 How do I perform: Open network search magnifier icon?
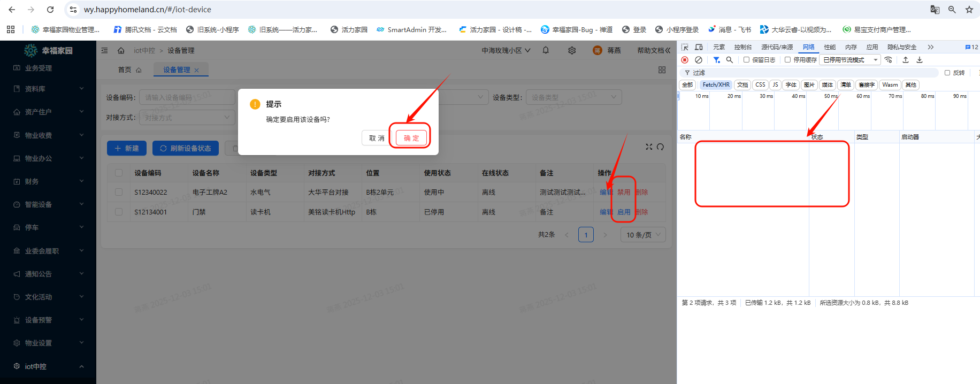(730, 60)
